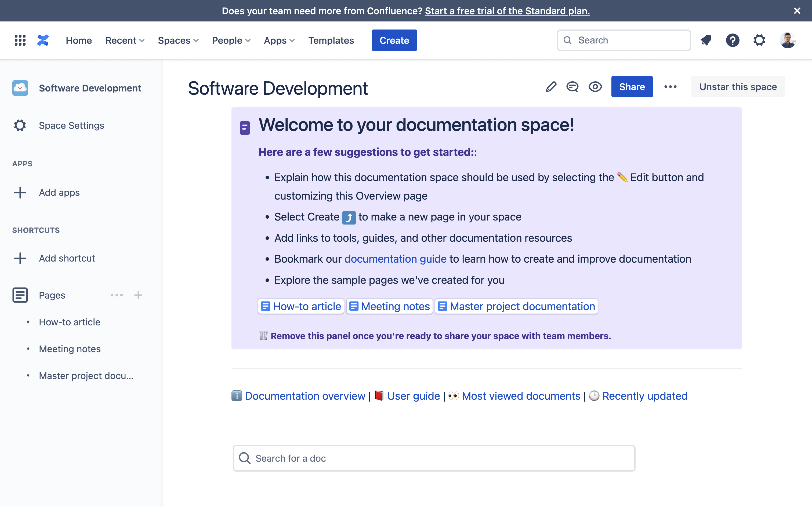Click the blue Create button
Screen dimensions: 812x507
click(x=394, y=40)
